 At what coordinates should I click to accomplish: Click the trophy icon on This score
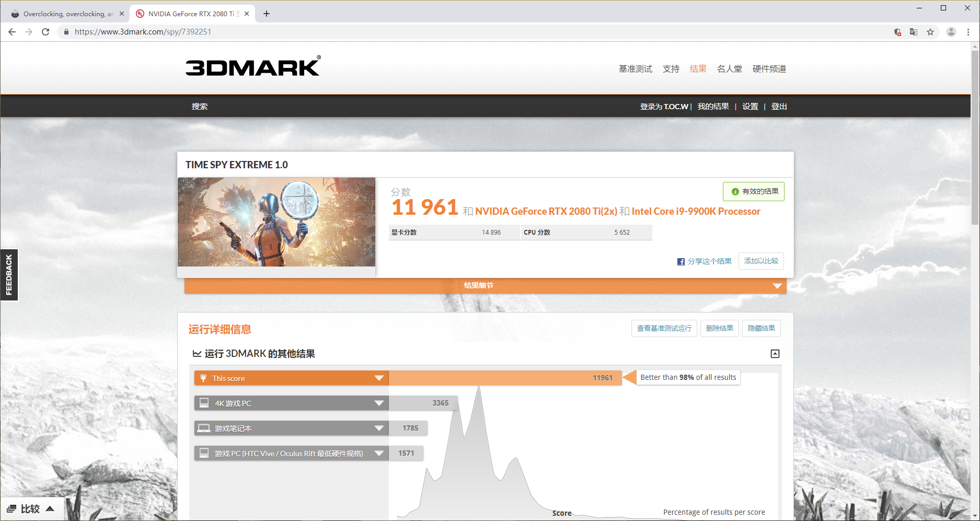point(203,378)
